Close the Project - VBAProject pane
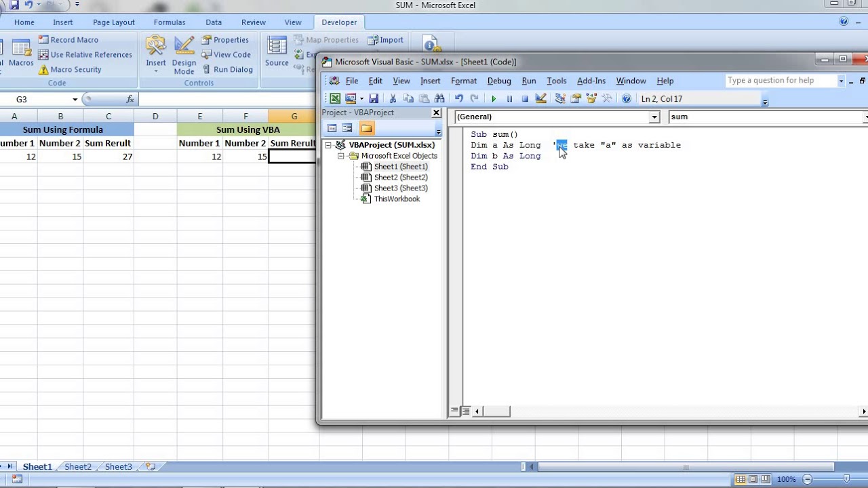The image size is (868, 488). 436,113
